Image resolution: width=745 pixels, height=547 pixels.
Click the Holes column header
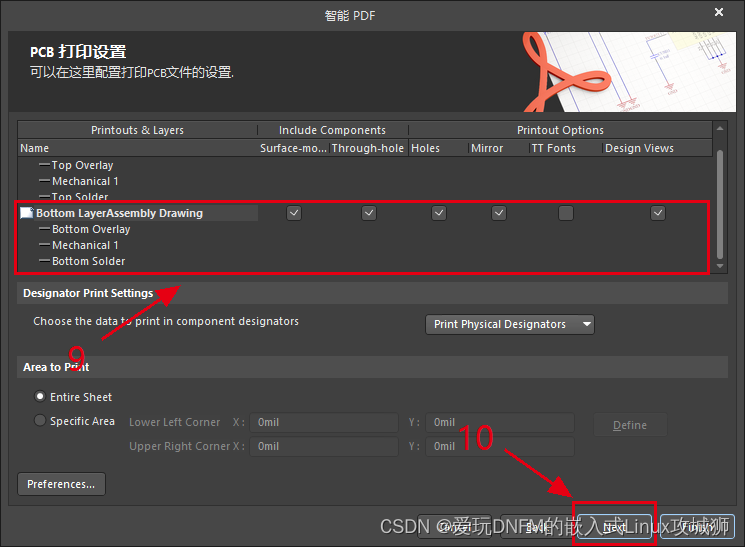tap(439, 148)
